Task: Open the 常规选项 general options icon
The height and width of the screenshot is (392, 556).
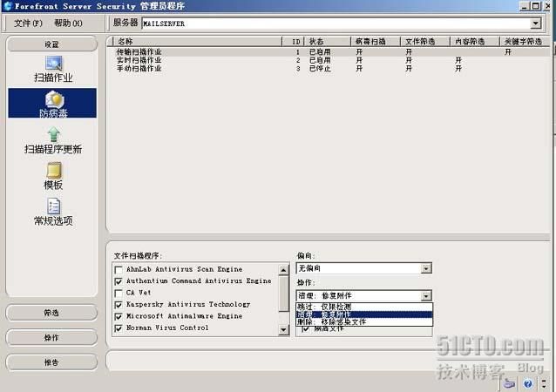Action: click(x=53, y=206)
